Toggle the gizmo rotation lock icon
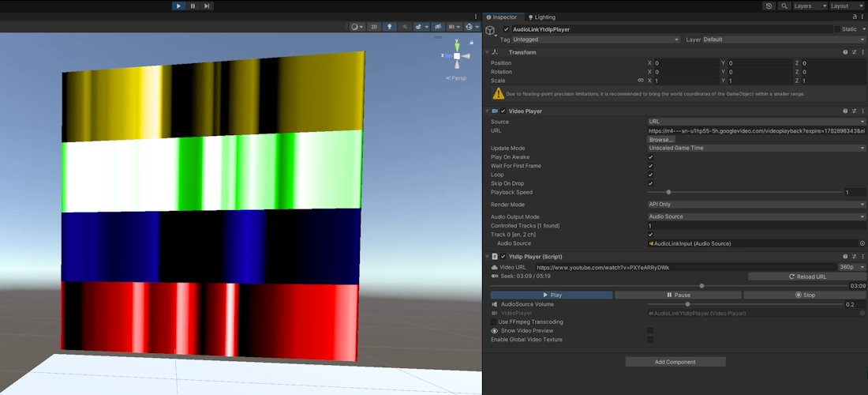 click(471, 42)
